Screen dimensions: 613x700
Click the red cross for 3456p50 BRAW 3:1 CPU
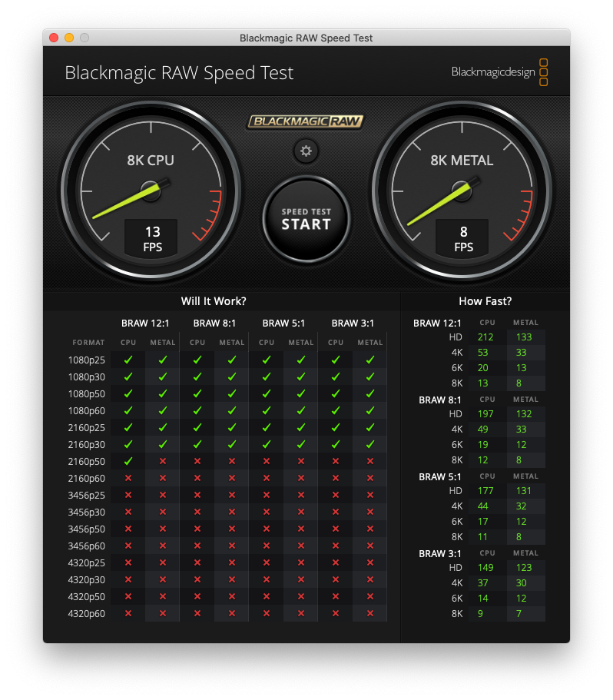[x=336, y=529]
